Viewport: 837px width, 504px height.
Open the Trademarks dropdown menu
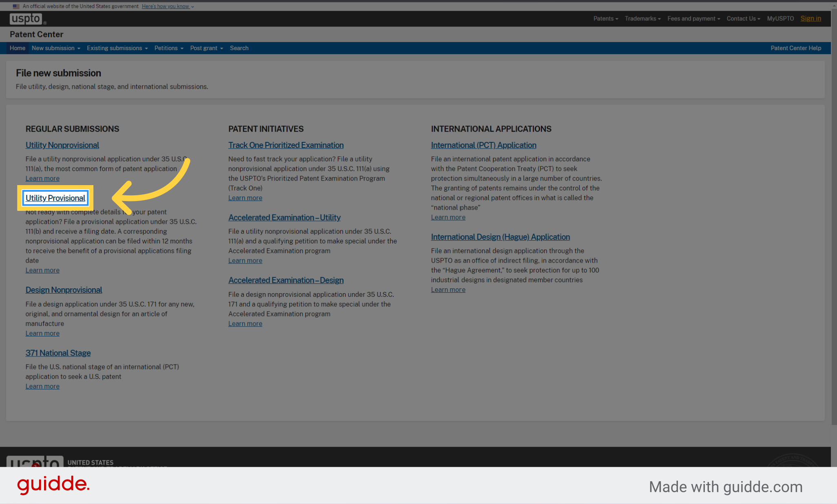coord(642,19)
